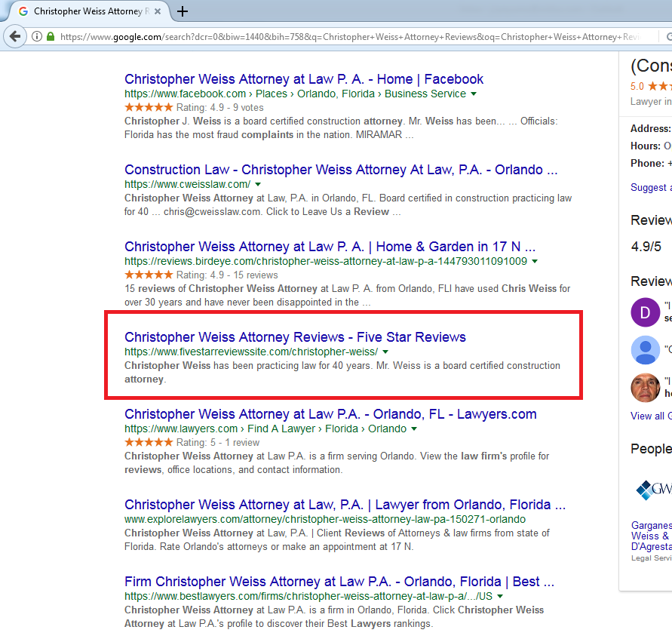Expand dropdown arrow next to cweisslaw.com URL
The height and width of the screenshot is (639, 672).
pos(258,184)
